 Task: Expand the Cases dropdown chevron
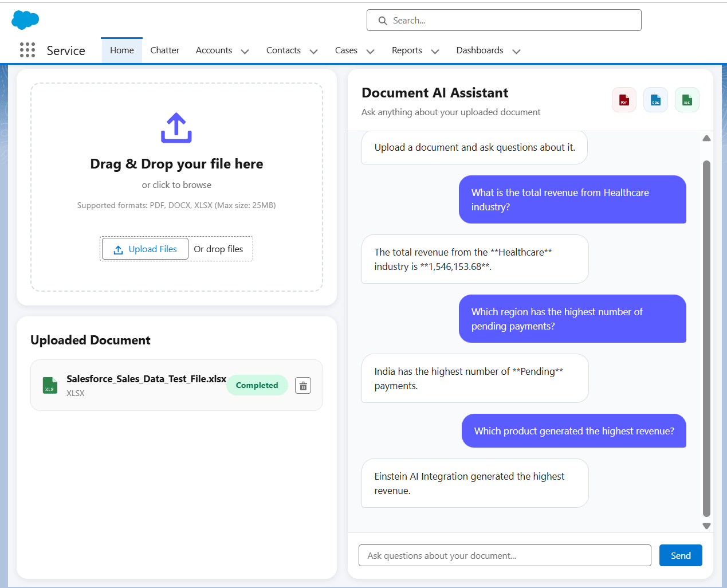pyautogui.click(x=371, y=51)
